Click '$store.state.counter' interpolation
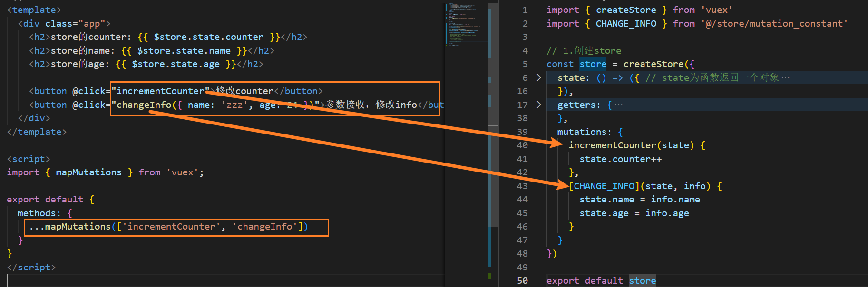Viewport: 868px width, 287px height. [x=208, y=37]
